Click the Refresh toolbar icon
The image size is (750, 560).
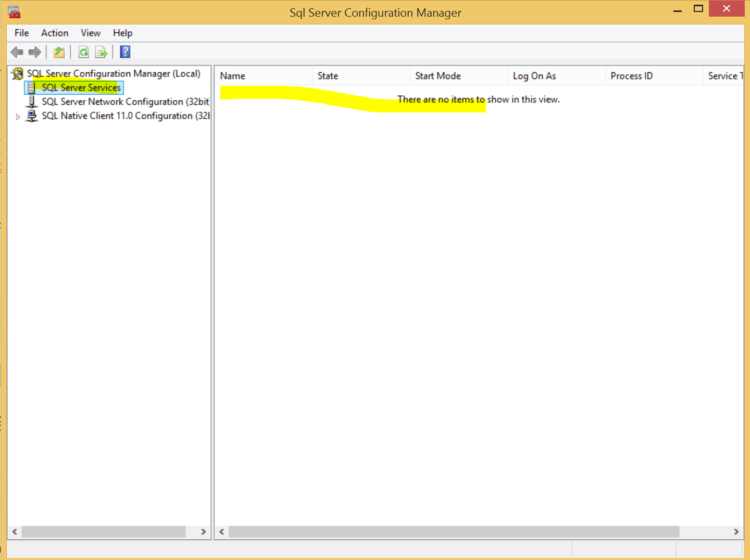click(x=83, y=52)
